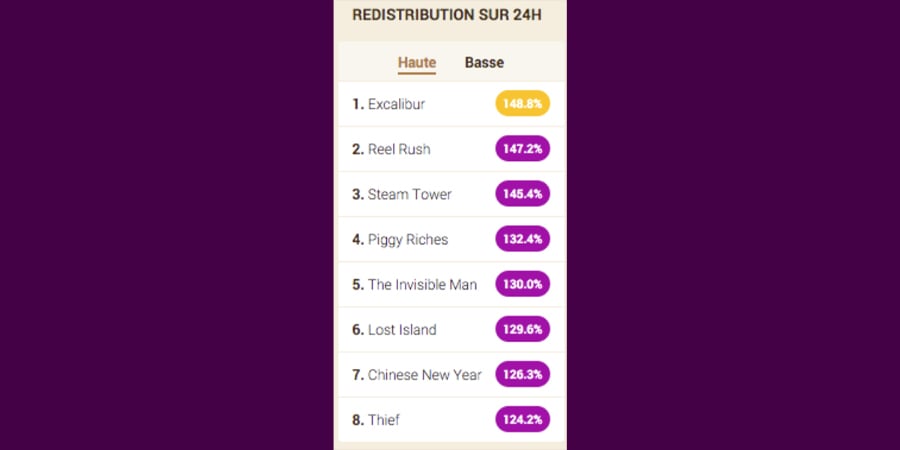
Task: Open the Steam Tower game link
Action: [x=409, y=194]
